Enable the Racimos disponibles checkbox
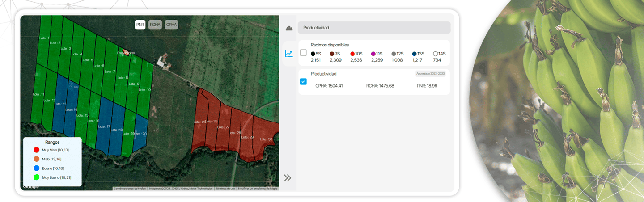 coord(303,53)
